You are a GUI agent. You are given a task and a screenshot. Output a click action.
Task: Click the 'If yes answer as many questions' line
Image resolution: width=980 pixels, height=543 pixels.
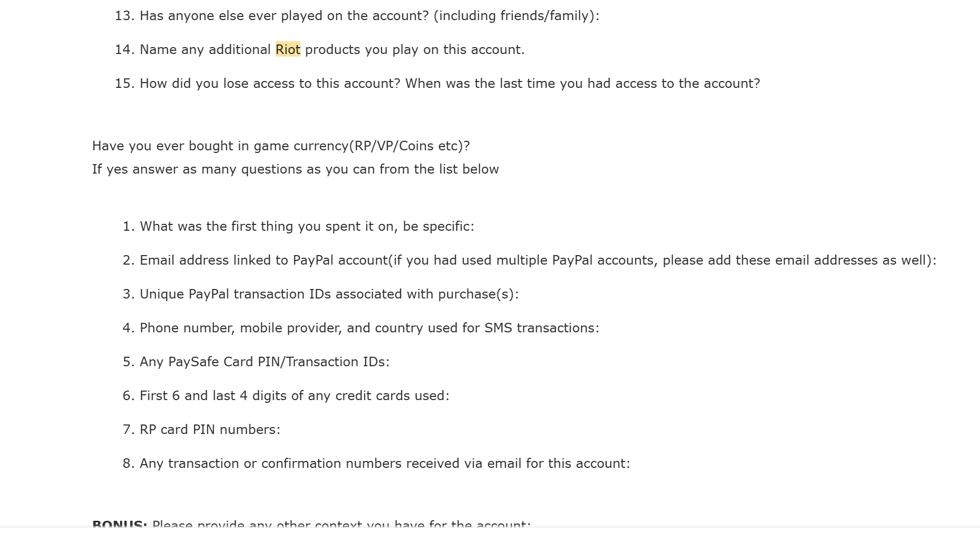(x=295, y=169)
